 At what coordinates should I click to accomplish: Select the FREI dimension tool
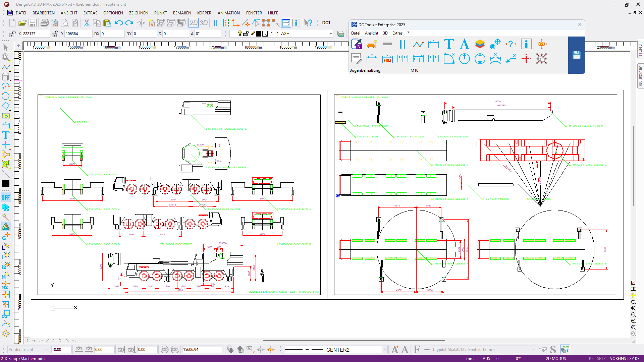click(x=387, y=59)
